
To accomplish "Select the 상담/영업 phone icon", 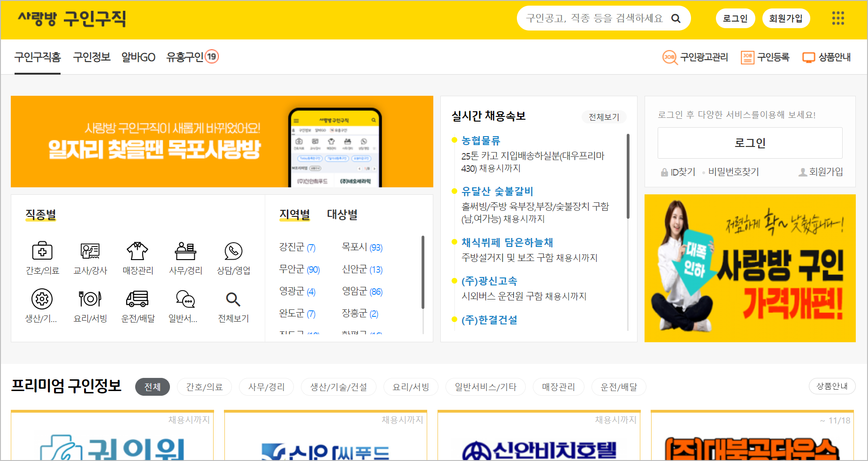I will pyautogui.click(x=233, y=251).
